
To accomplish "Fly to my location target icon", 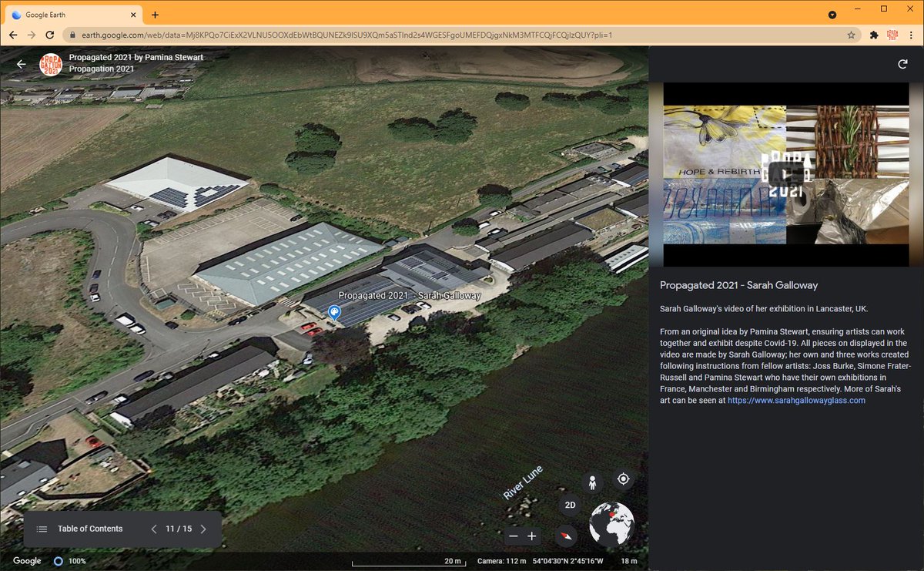I will [x=623, y=479].
